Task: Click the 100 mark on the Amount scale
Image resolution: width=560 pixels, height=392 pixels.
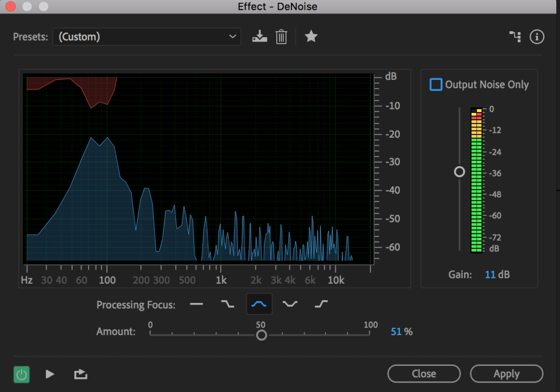Action: (371, 325)
